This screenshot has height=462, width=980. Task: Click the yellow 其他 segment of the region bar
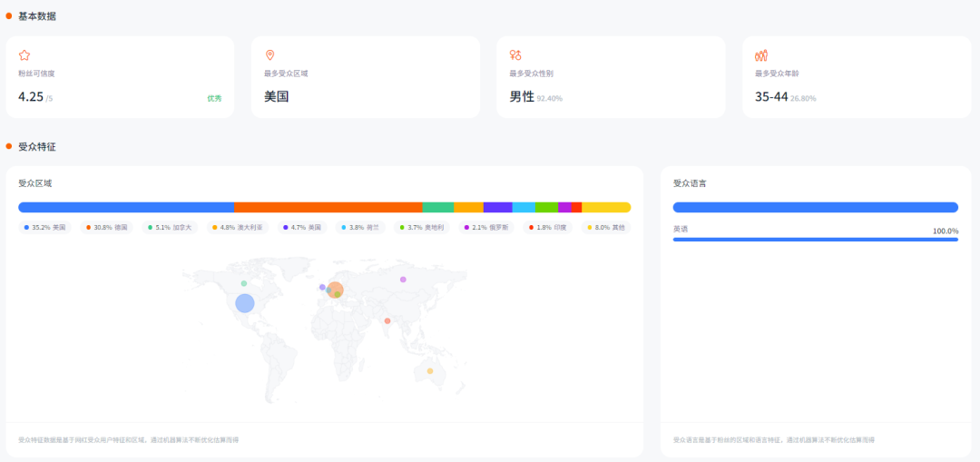606,208
